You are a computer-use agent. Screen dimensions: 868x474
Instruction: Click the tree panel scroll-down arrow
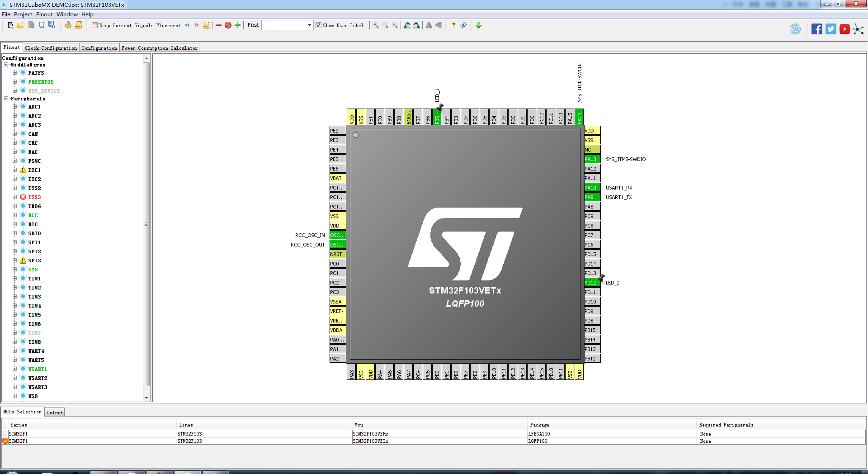(146, 398)
